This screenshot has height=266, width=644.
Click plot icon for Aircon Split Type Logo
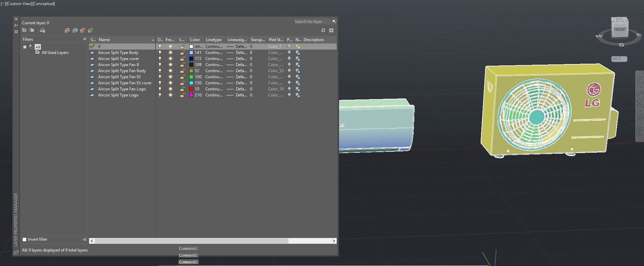[x=289, y=95]
